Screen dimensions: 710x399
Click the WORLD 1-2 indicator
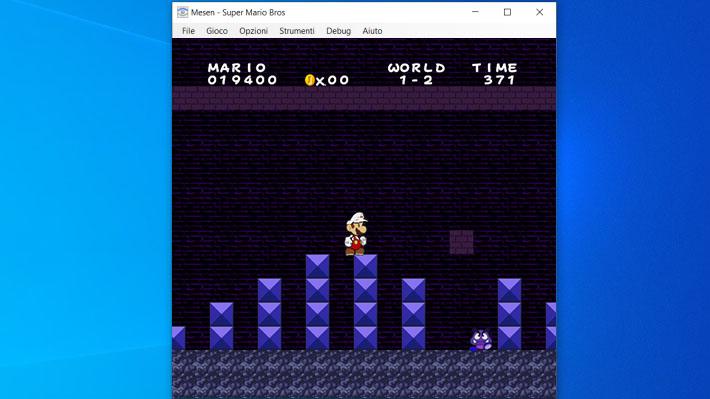(417, 74)
